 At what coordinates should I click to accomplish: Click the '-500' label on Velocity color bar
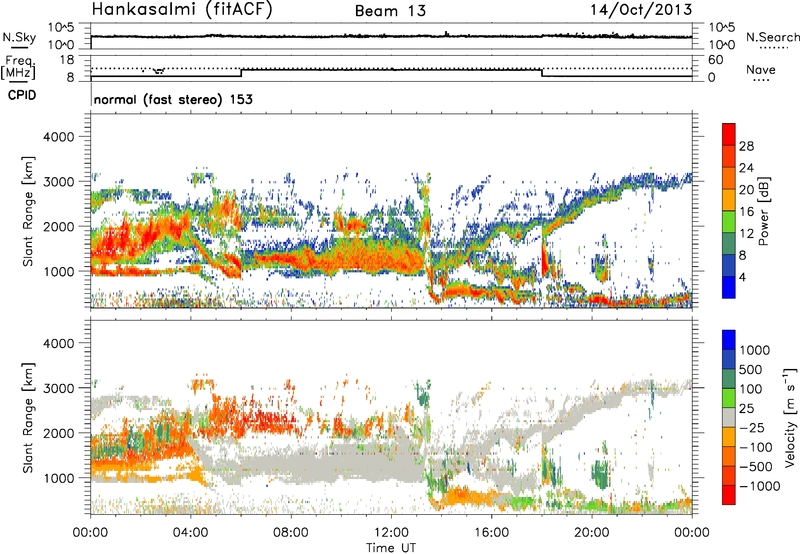coord(756,467)
